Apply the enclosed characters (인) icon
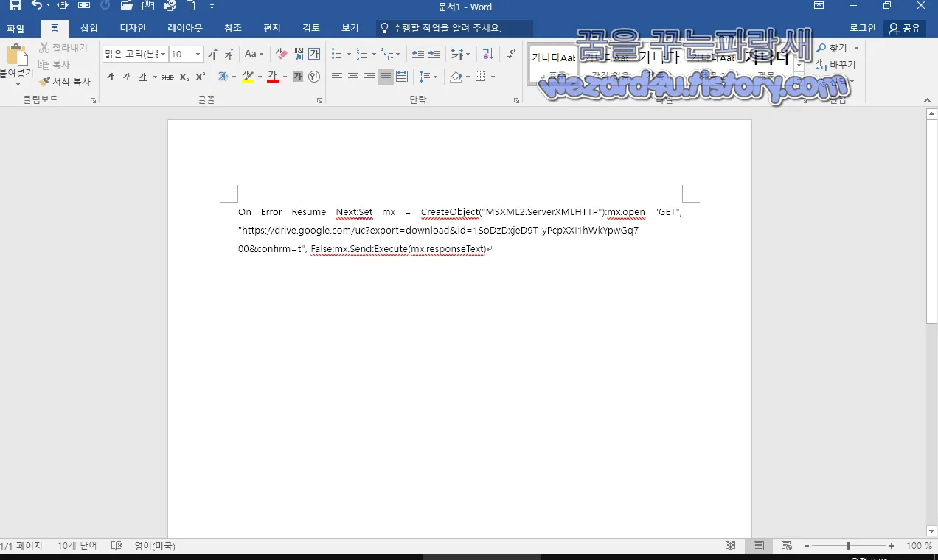Viewport: 938px width, 560px height. coord(314,77)
